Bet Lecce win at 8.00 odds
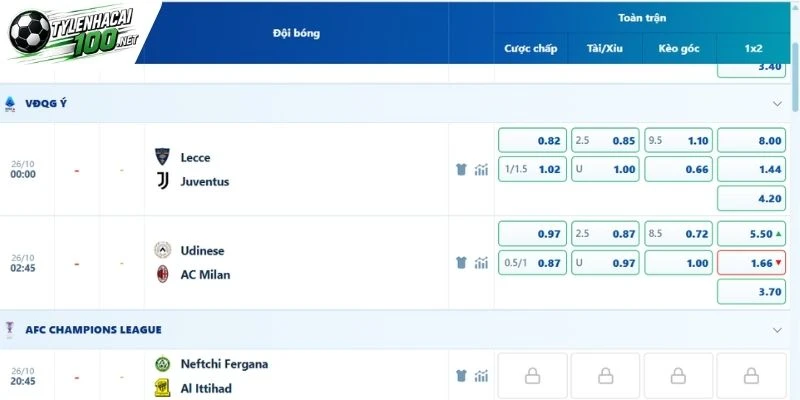This screenshot has width=800, height=400. [751, 140]
